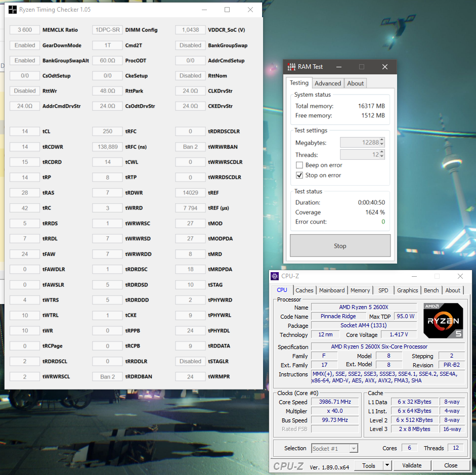Screen dimensions: 476x475
Task: Click the Core Speed value 3986.71 MHz
Action: click(x=335, y=402)
